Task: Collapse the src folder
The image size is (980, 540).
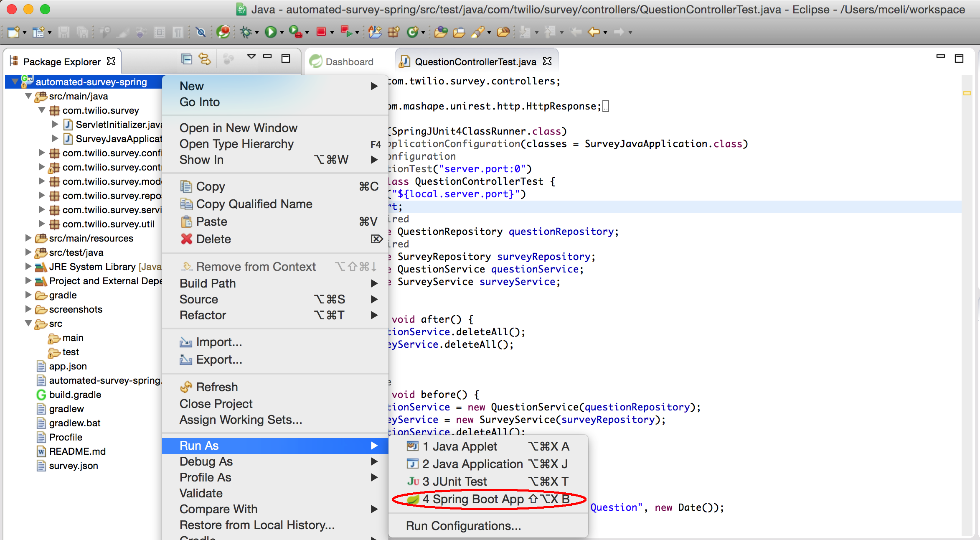Action: pos(28,323)
